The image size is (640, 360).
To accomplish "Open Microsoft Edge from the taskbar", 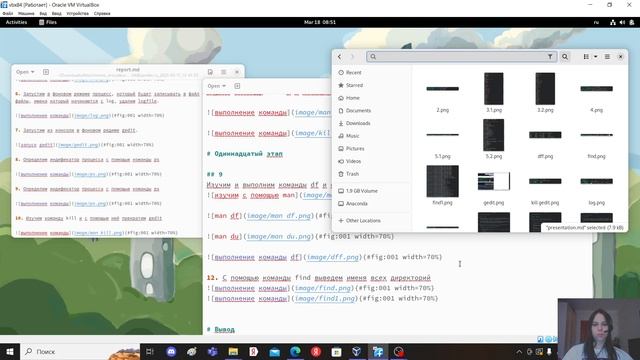I will click(x=295, y=351).
